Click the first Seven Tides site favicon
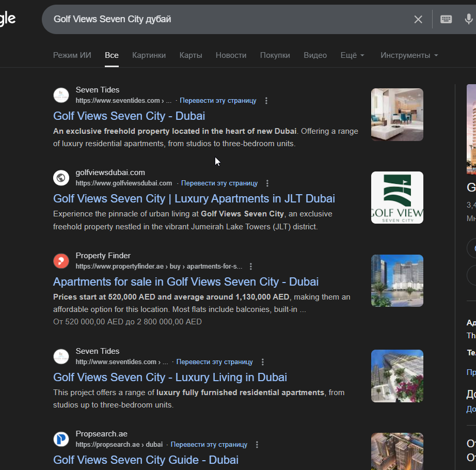The height and width of the screenshot is (470, 476). (61, 96)
